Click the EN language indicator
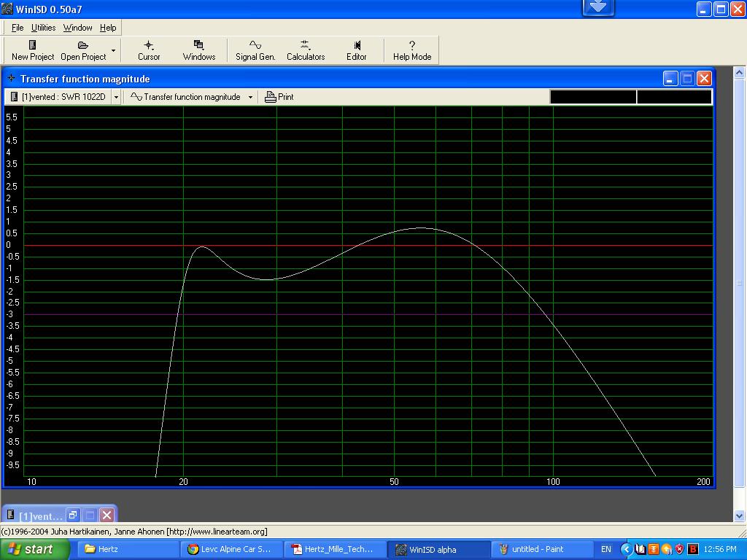The width and height of the screenshot is (747, 560). point(606,549)
